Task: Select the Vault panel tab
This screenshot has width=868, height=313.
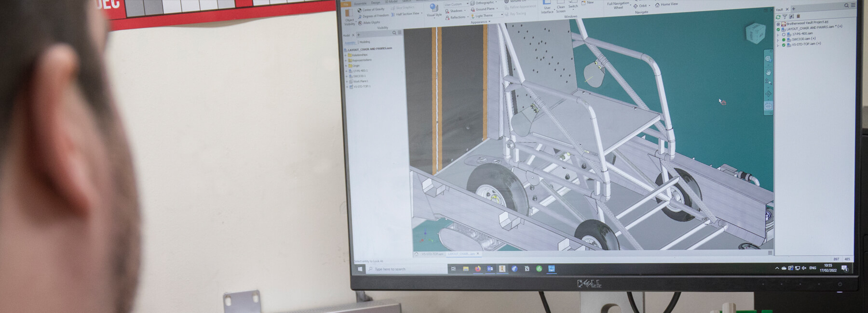Action: (779, 10)
